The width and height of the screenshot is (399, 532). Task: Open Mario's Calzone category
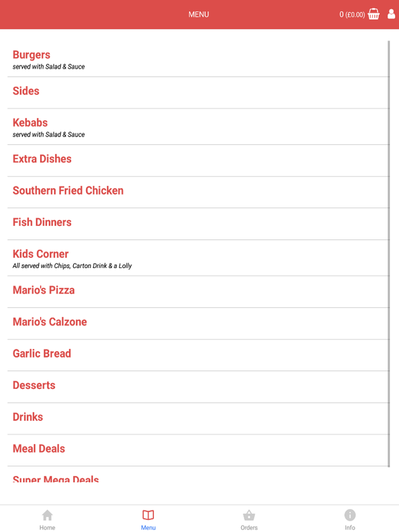point(198,324)
